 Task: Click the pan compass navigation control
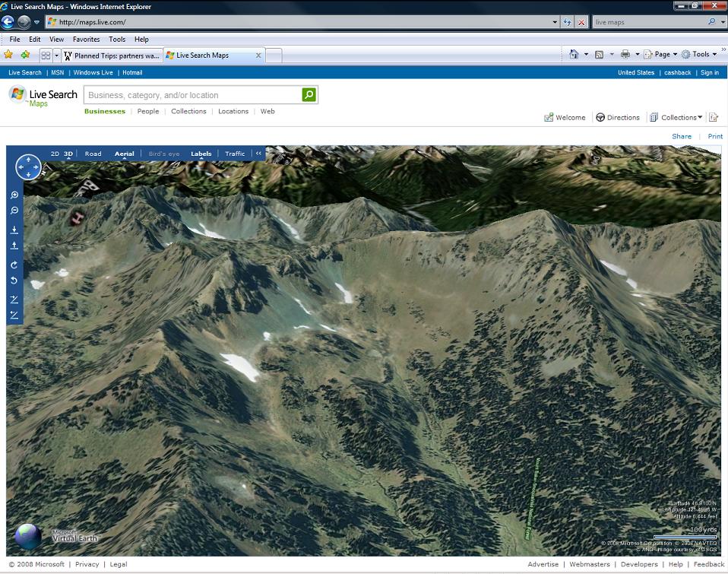click(28, 166)
